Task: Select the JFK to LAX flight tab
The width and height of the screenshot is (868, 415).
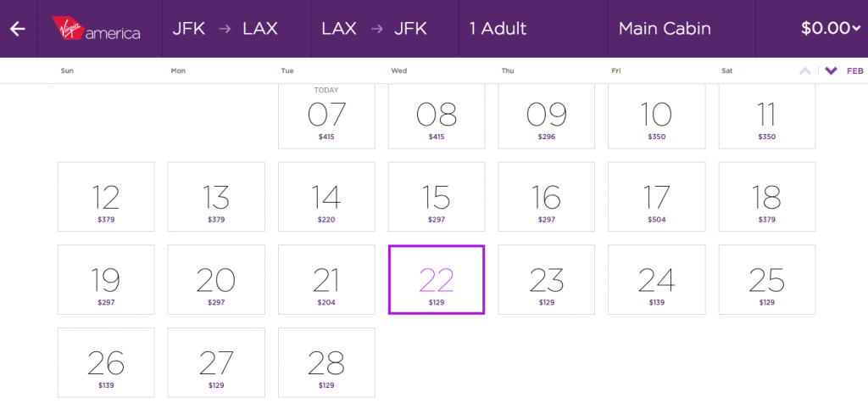Action: click(x=236, y=29)
